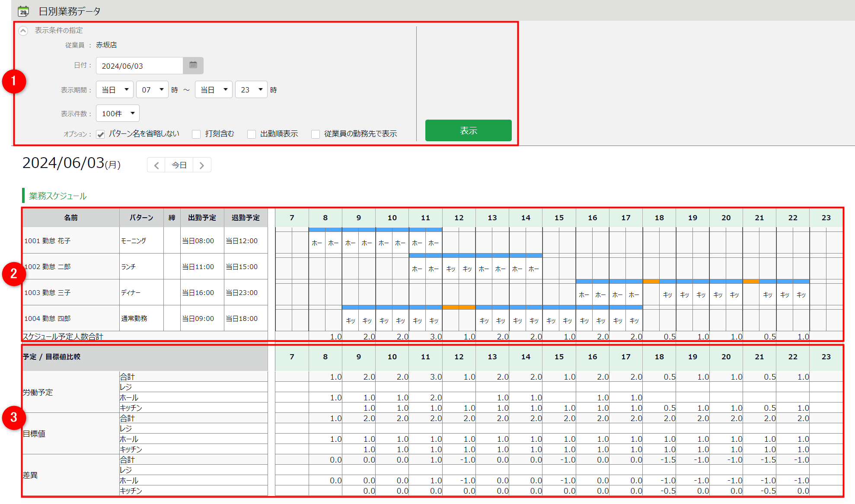Click the 日別業務データ calendar header icon
855x504 pixels.
pos(23,11)
